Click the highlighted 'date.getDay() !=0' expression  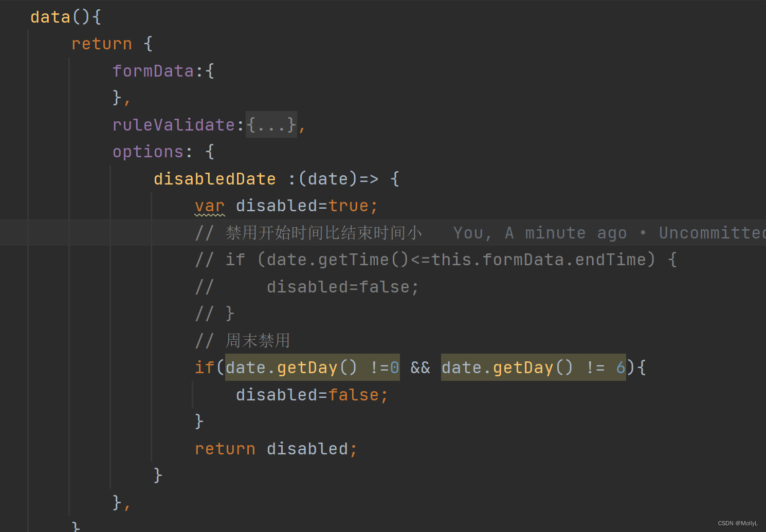click(x=313, y=368)
